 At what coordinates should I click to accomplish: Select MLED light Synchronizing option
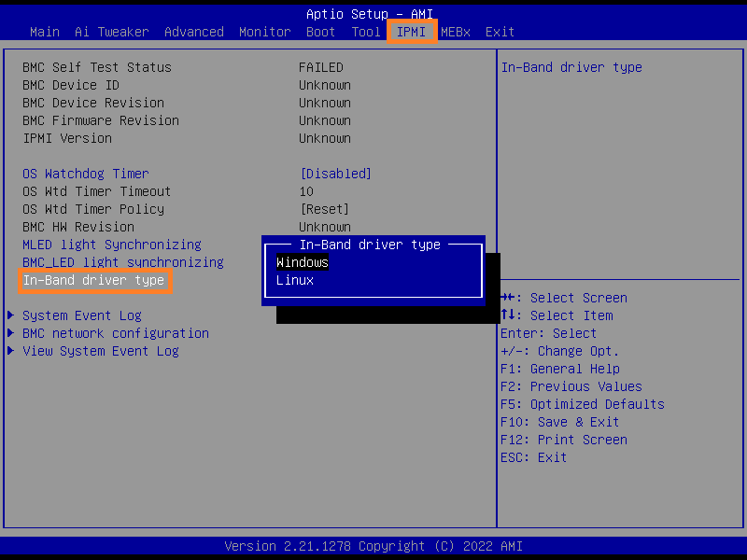pyautogui.click(x=112, y=245)
